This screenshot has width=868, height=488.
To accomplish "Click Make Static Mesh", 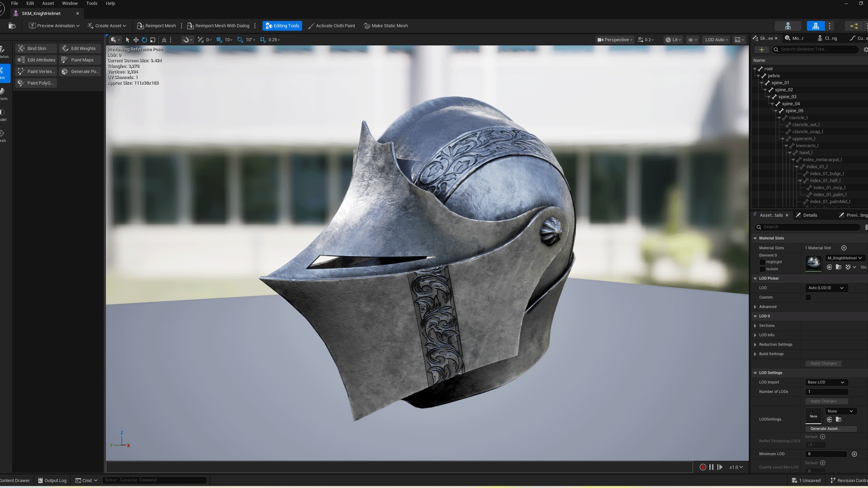I will point(386,26).
